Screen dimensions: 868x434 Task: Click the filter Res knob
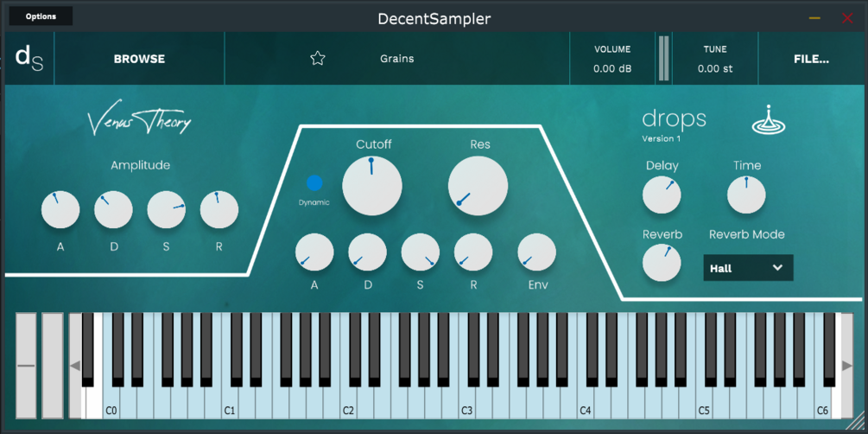click(x=478, y=186)
